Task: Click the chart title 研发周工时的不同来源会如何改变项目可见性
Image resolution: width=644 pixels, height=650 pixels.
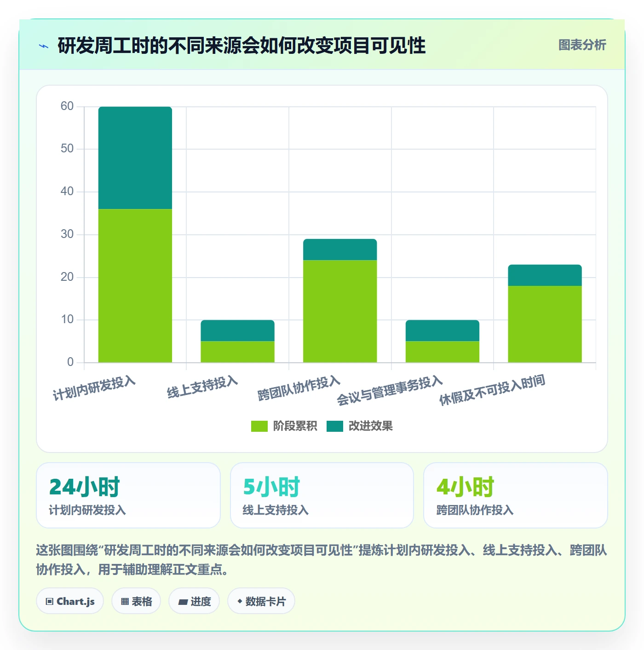Action: click(x=241, y=46)
